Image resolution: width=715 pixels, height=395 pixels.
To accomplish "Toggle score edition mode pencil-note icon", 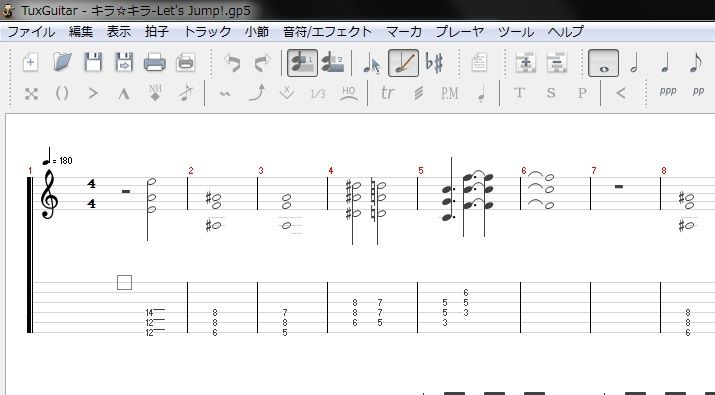I will click(404, 63).
